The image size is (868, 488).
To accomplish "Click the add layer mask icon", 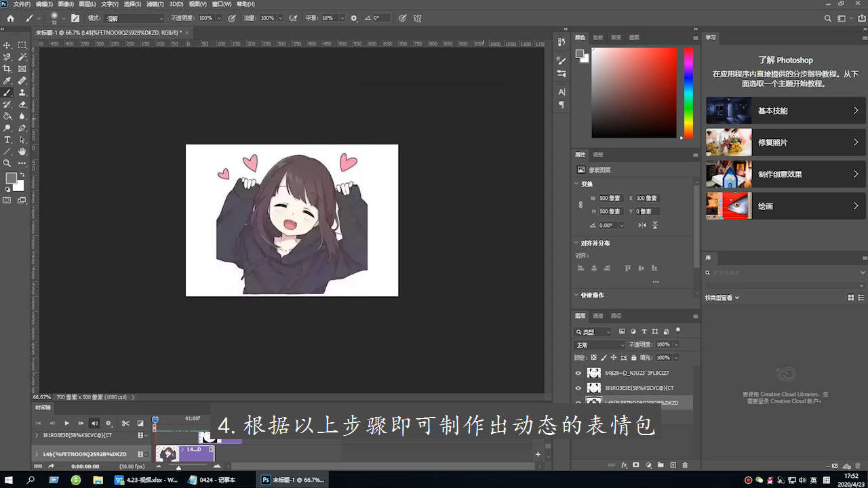I will click(x=636, y=465).
